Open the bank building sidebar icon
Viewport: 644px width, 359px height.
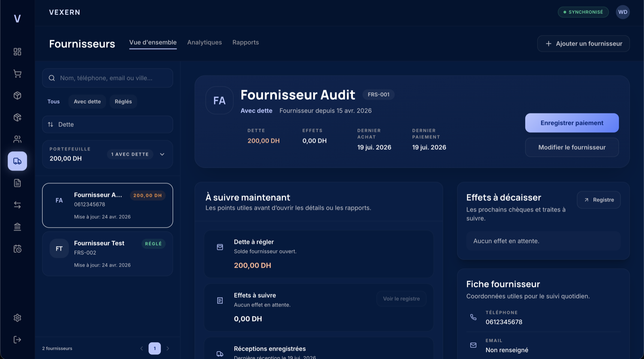pyautogui.click(x=17, y=227)
